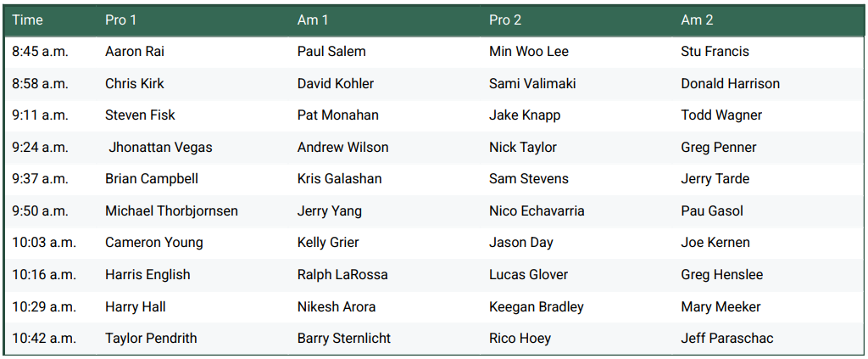The image size is (868, 359).
Task: Select the Am 2 column header
Action: pos(698,20)
